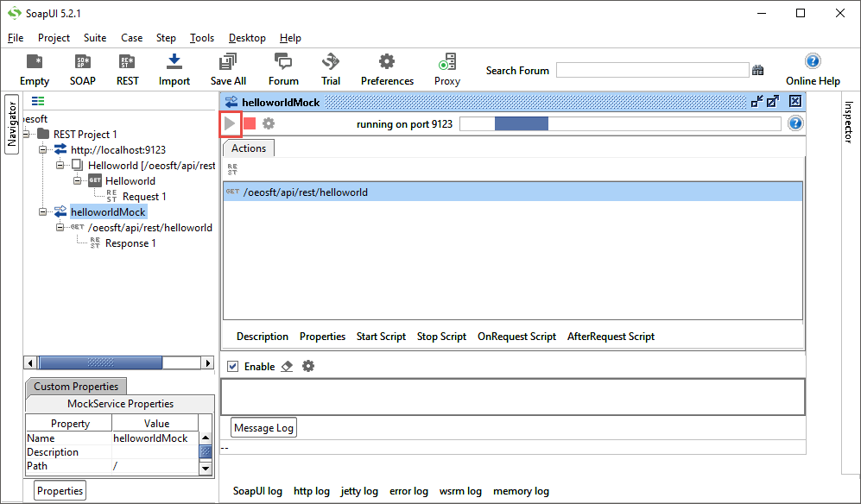This screenshot has height=504, width=861.
Task: Switch to the Description tab
Action: tap(263, 337)
